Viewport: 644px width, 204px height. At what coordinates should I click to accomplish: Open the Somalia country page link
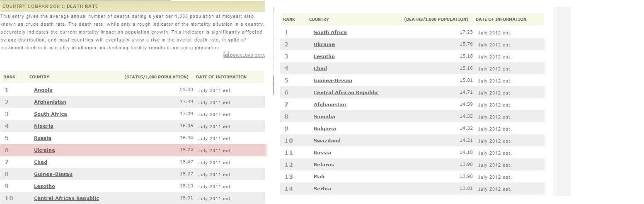click(x=324, y=117)
